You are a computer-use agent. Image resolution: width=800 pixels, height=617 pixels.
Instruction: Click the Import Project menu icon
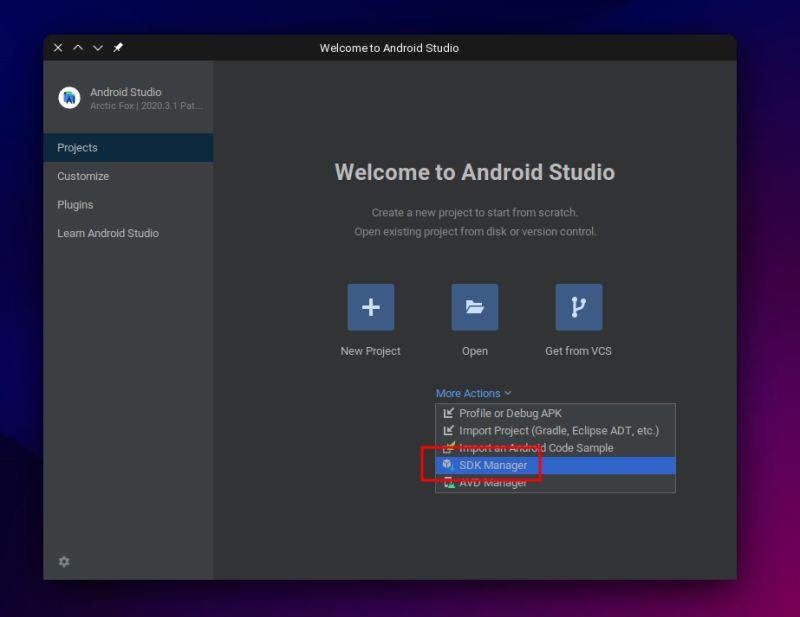448,430
